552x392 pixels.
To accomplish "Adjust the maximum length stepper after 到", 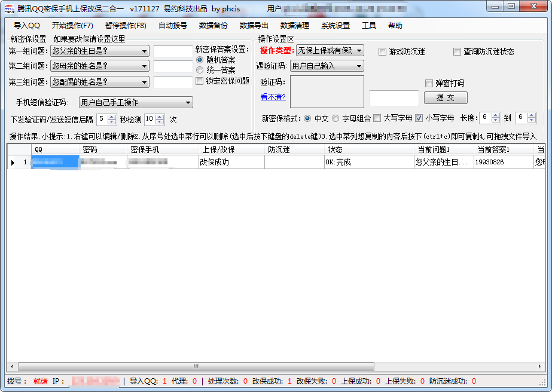I will coord(532,118).
